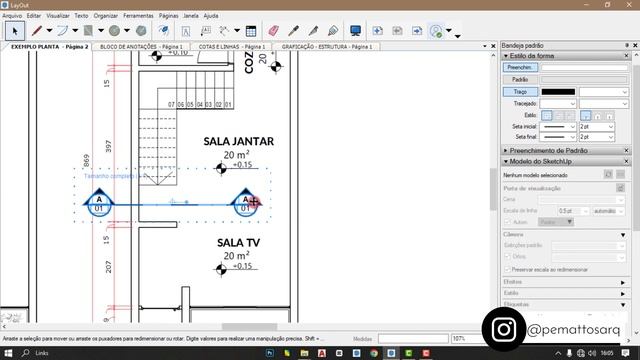The image size is (640, 360).
Task: Toggle the Padrão pattern button
Action: tap(520, 80)
